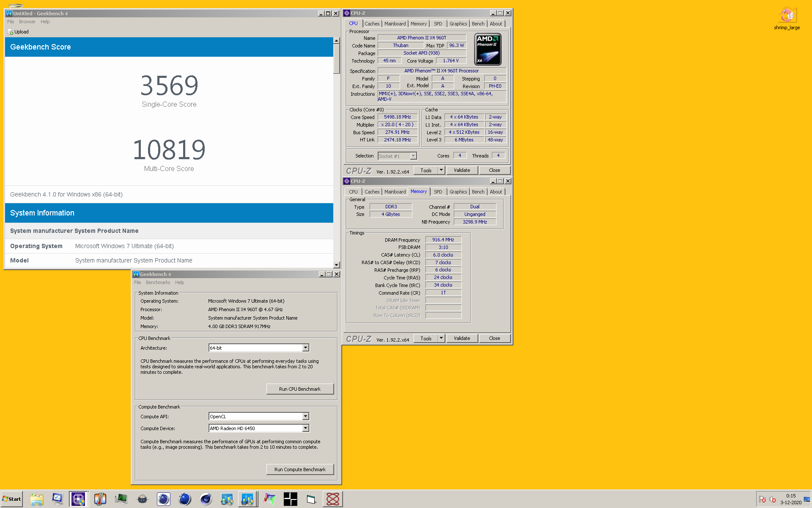
Task: Click the dark gauge creature taskbar icon
Action: coord(142,500)
